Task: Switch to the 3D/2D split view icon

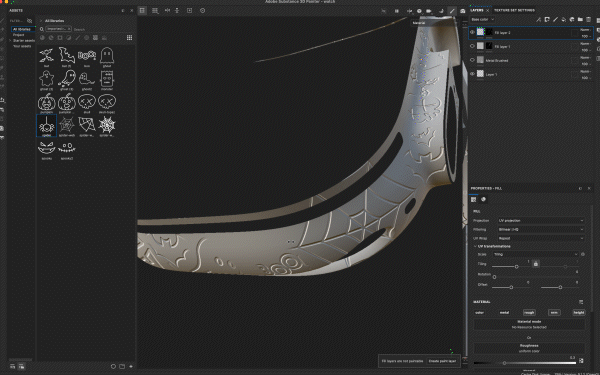Action: pos(155,10)
